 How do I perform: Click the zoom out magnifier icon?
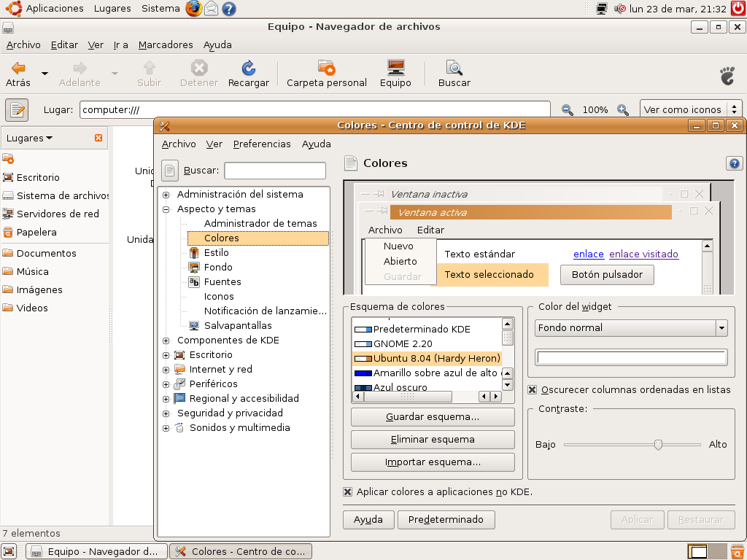click(567, 110)
